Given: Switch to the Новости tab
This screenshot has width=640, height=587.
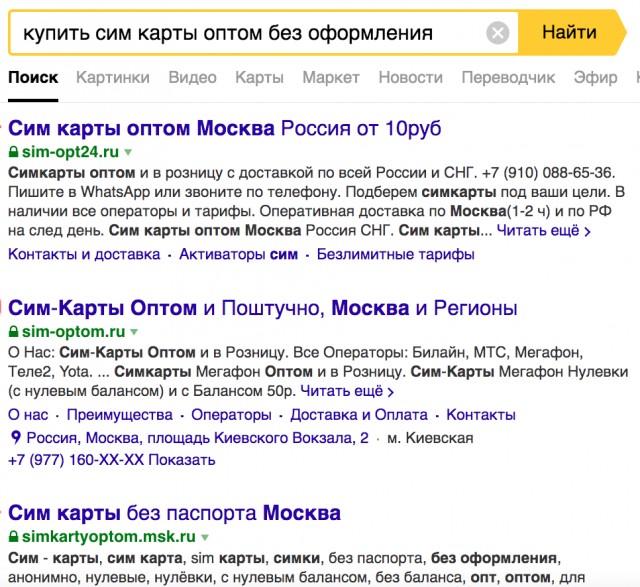Looking at the screenshot, I should click(411, 77).
